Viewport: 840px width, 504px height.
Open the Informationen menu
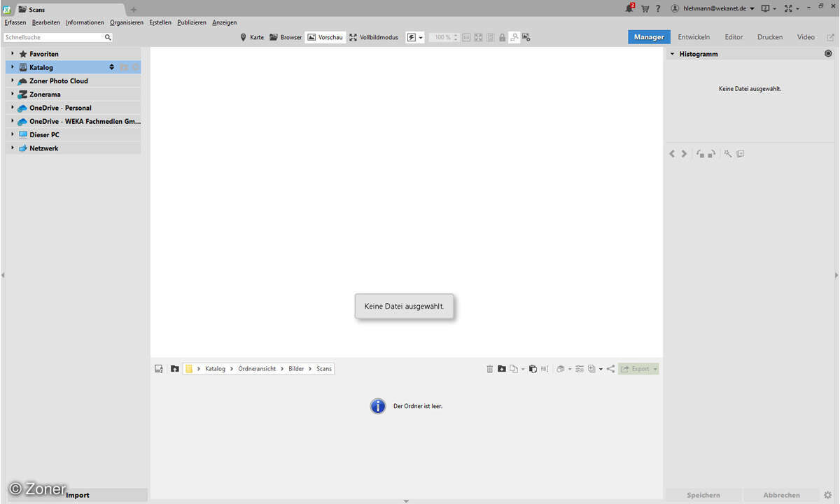85,22
